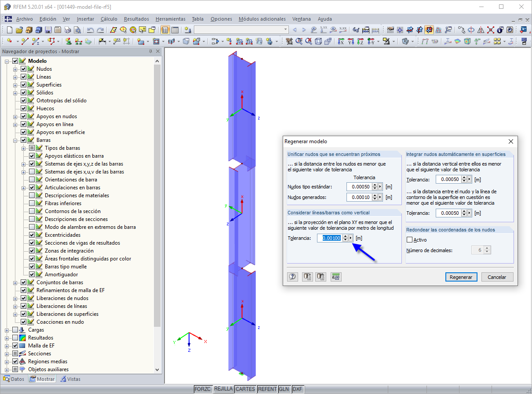Image resolution: width=532 pixels, height=394 pixels.
Task: Switch to the Datos tab
Action: pos(14,379)
